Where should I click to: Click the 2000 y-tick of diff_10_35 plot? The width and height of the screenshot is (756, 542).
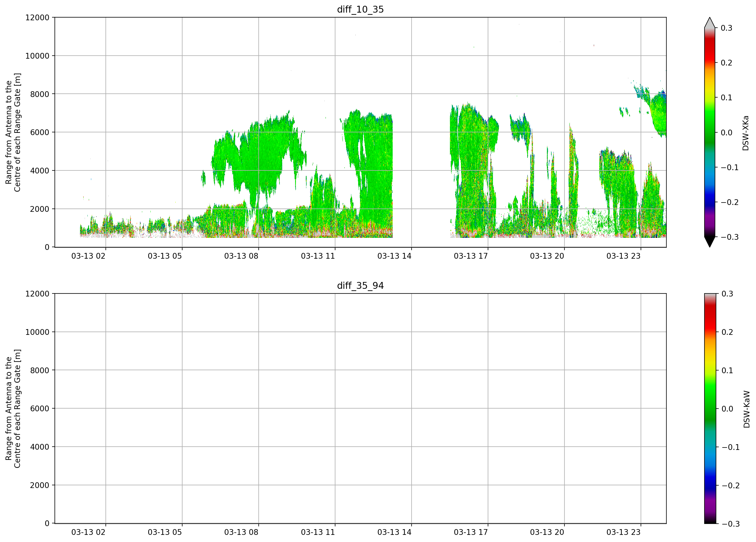(x=40, y=209)
